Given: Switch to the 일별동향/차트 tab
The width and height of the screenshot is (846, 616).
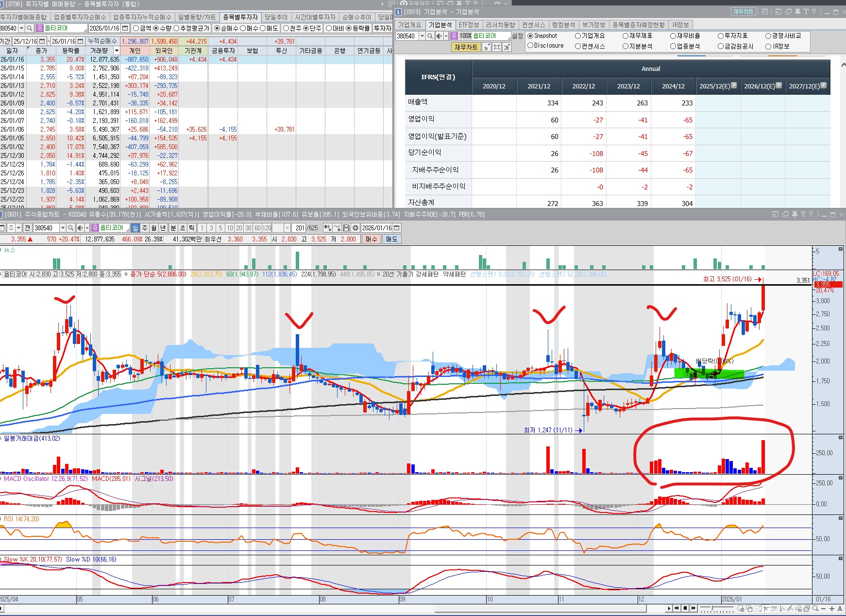Looking at the screenshot, I should click(197, 17).
